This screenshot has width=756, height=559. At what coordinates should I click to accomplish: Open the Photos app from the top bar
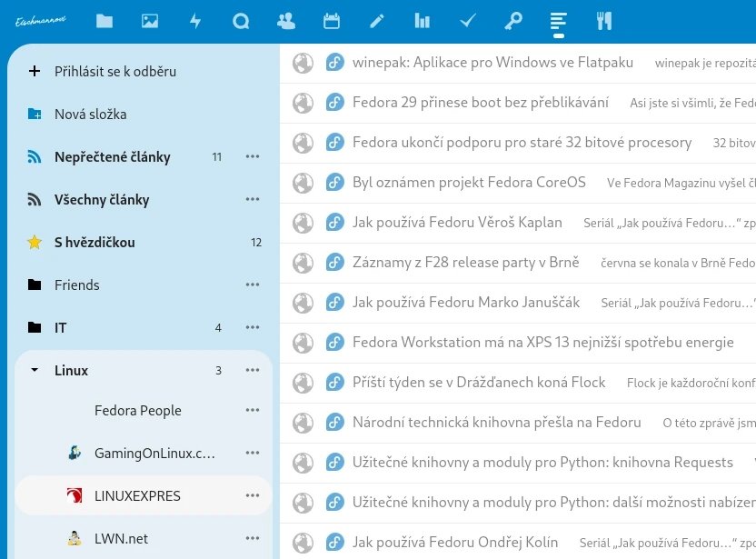pyautogui.click(x=149, y=20)
